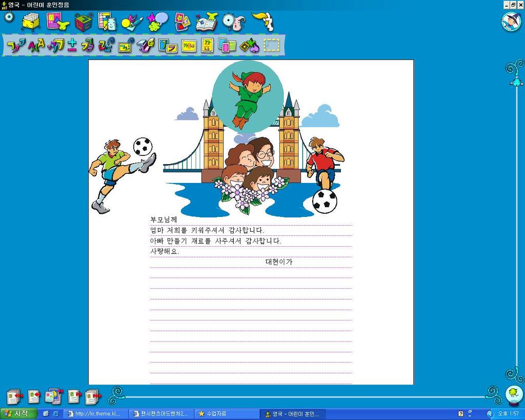Click the line starting with '엄마 저희를'
The width and height of the screenshot is (525, 420).
coord(207,230)
